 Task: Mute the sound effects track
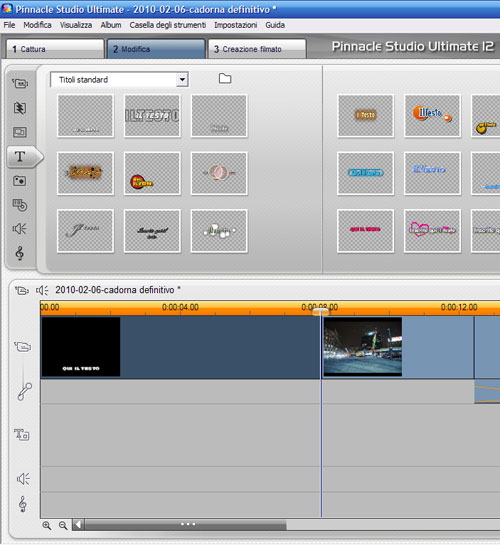(23, 479)
